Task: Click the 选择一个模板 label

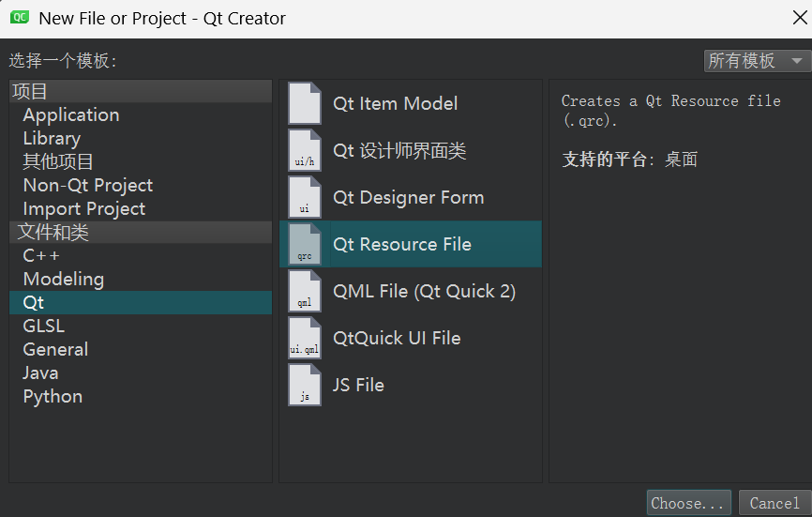Action: click(x=63, y=61)
